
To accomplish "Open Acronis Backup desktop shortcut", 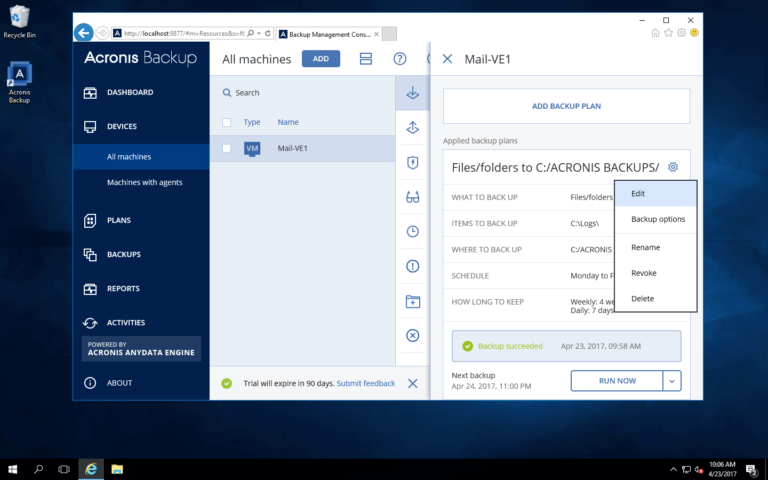I will 20,82.
